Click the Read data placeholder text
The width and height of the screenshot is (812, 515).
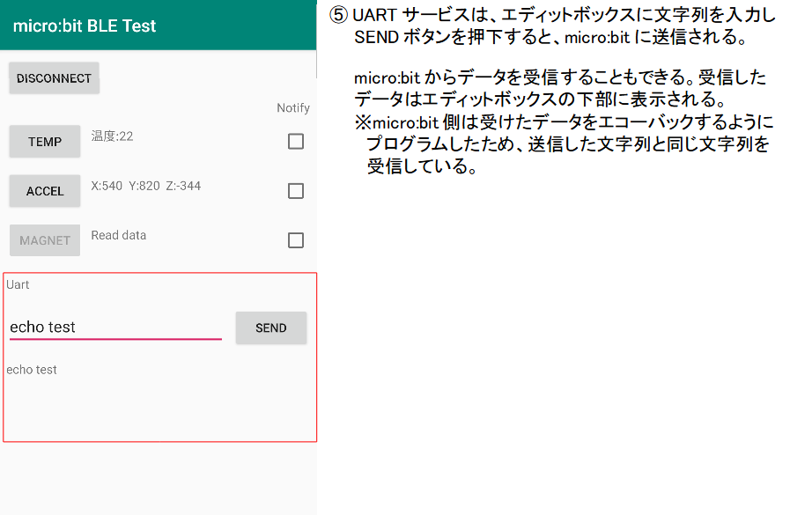coord(118,234)
